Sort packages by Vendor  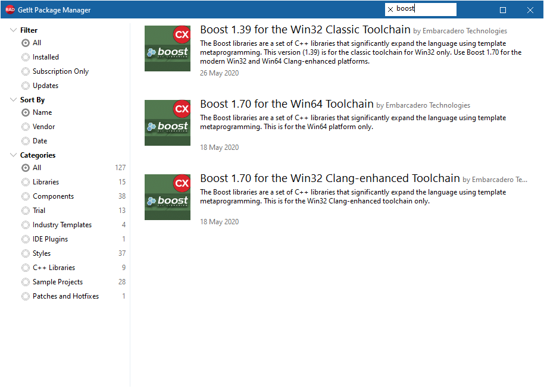pos(38,127)
